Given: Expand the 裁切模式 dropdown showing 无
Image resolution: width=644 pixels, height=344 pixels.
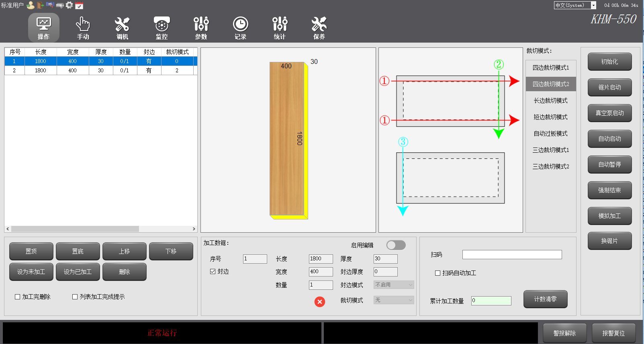Looking at the screenshot, I should (394, 300).
